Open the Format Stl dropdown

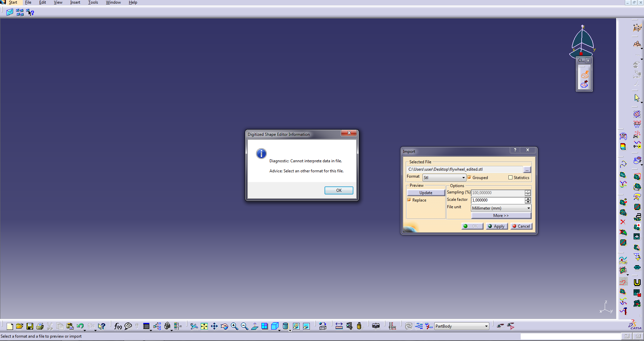pyautogui.click(x=444, y=177)
